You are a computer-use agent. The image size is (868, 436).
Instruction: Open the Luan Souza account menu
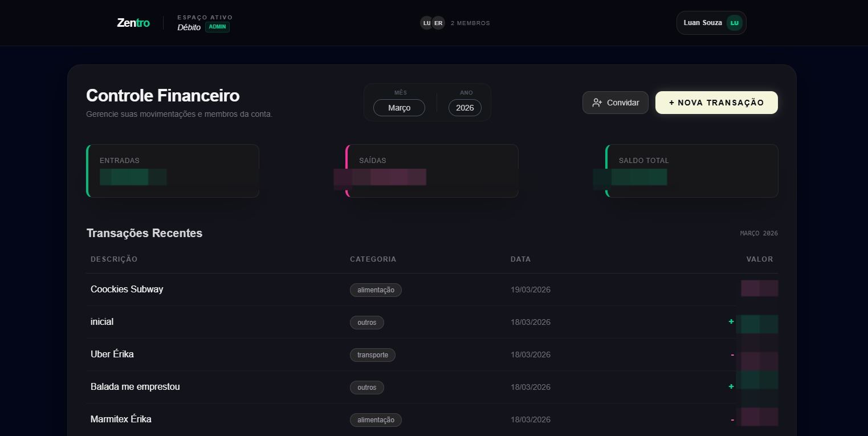711,23
